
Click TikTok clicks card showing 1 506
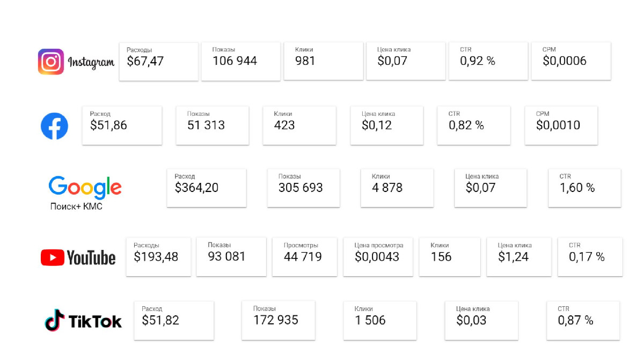380,320
